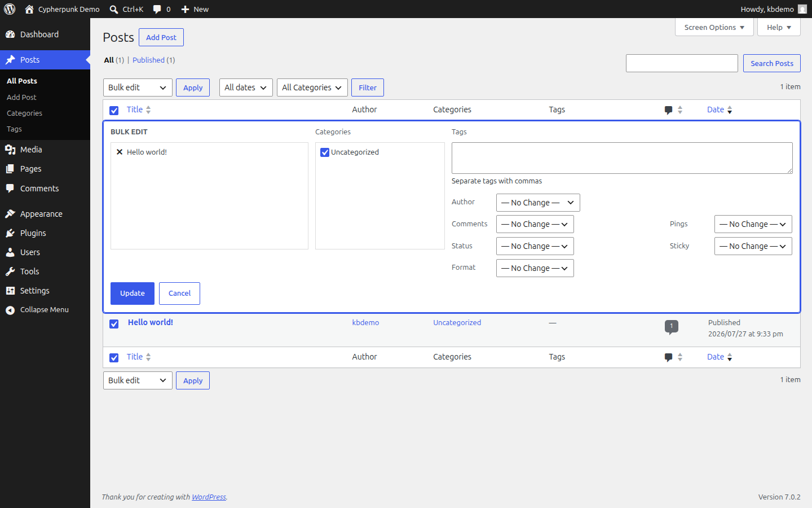Image resolution: width=812 pixels, height=508 pixels.
Task: Click Update in bulk edit
Action: coord(133,294)
